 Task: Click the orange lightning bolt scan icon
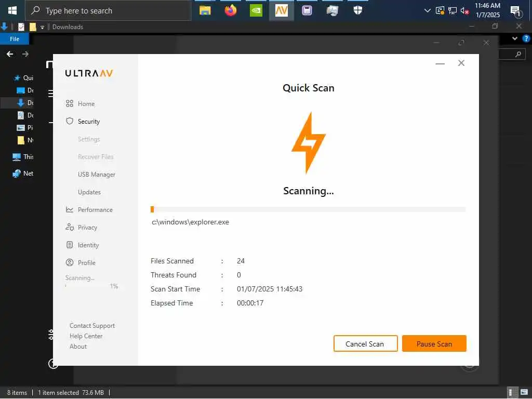(x=309, y=143)
